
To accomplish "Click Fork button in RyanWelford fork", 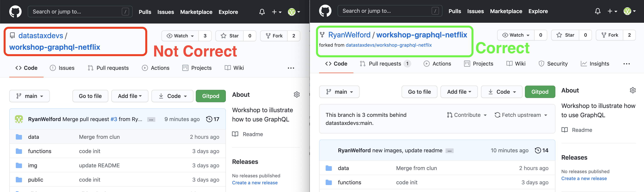I will coord(610,35).
